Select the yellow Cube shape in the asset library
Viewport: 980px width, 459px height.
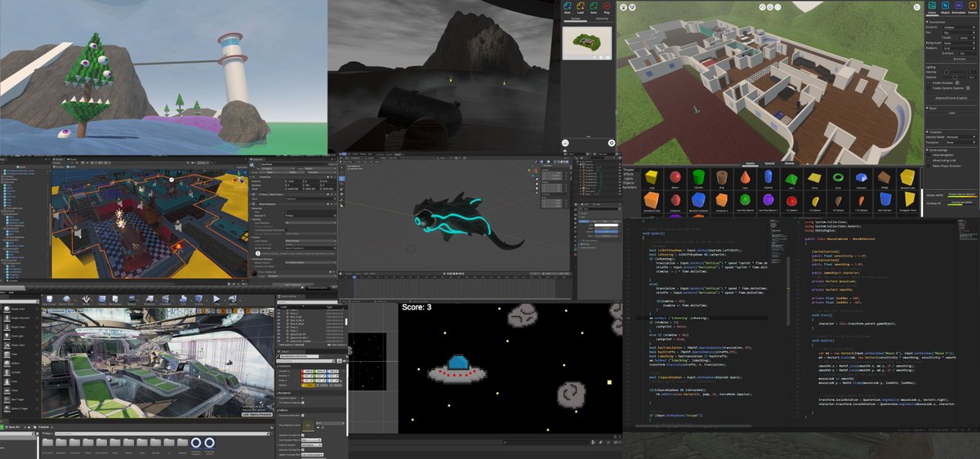[x=651, y=177]
